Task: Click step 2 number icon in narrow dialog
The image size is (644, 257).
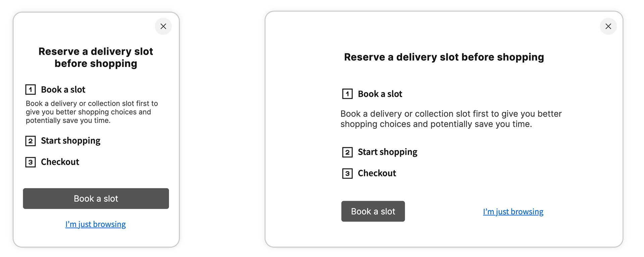Action: coord(31,141)
